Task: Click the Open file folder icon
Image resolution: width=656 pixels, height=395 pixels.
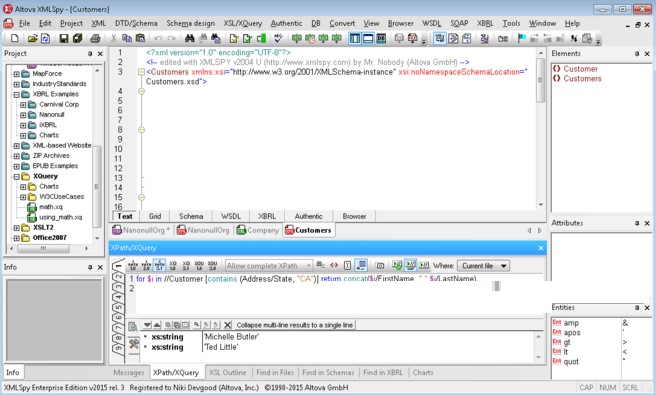Action: coord(32,38)
